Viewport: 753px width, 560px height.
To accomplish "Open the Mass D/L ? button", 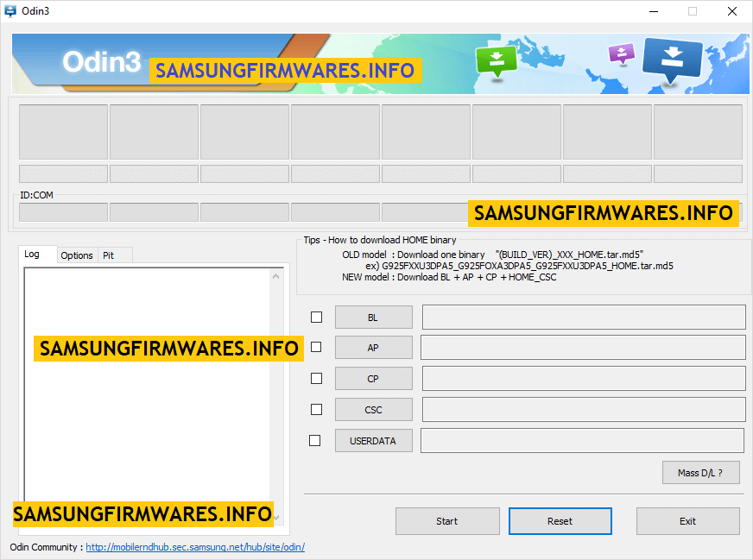I will [x=700, y=473].
